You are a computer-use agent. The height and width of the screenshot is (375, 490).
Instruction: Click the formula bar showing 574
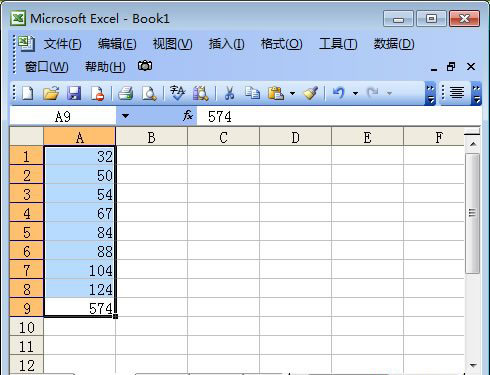[338, 116]
